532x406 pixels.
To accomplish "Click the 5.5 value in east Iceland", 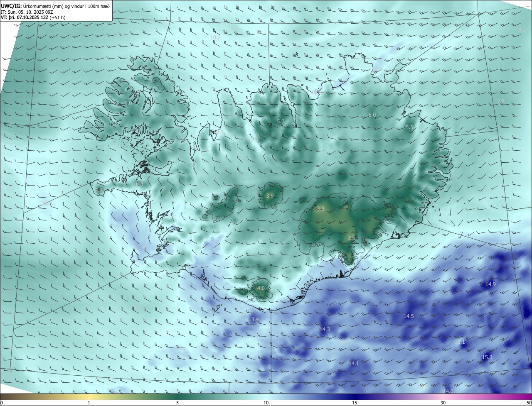I will tap(409, 127).
